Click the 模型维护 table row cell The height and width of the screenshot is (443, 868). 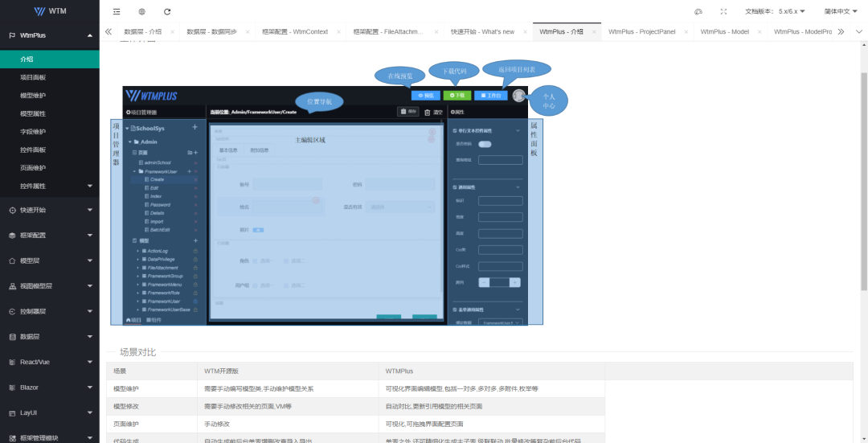[x=152, y=389]
